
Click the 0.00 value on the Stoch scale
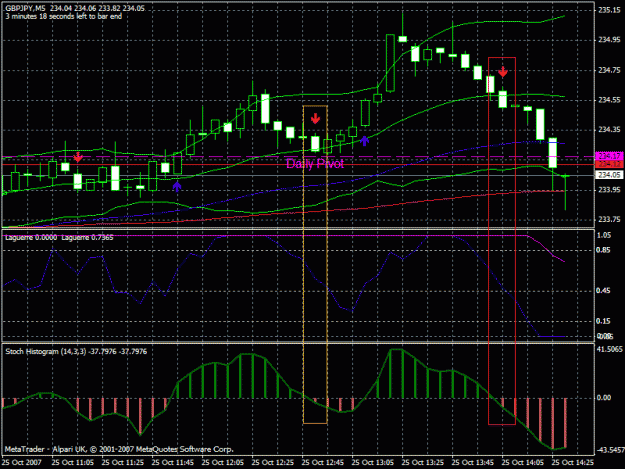[x=604, y=398]
